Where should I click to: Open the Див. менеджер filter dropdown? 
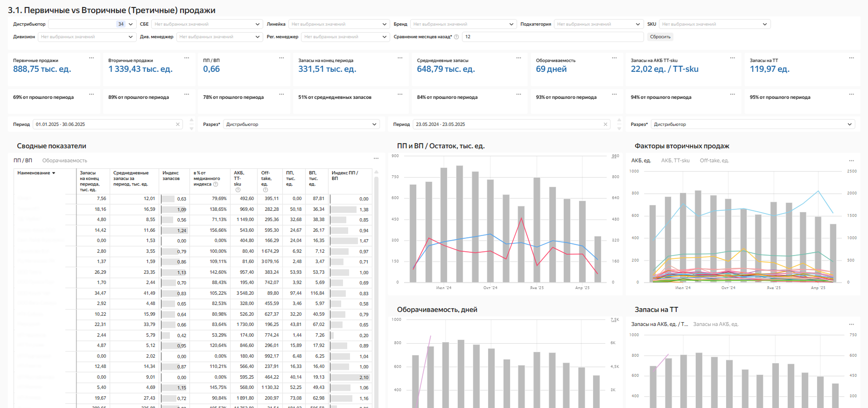pos(219,37)
